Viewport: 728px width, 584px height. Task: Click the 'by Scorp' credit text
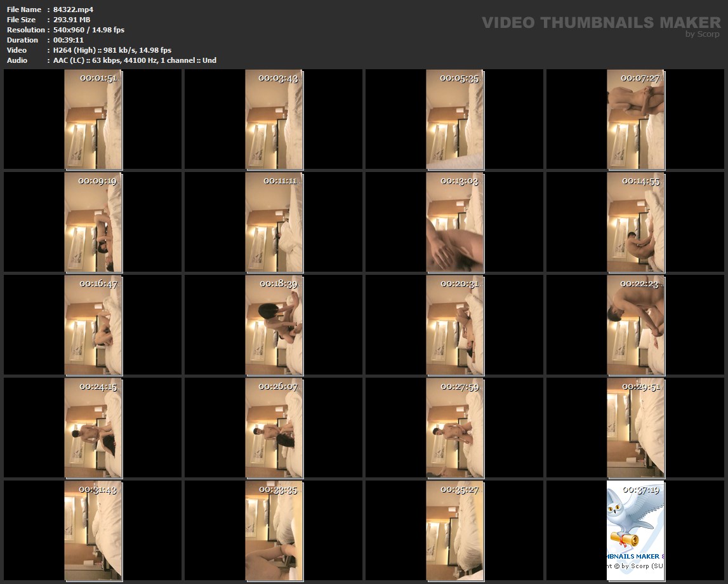point(702,34)
